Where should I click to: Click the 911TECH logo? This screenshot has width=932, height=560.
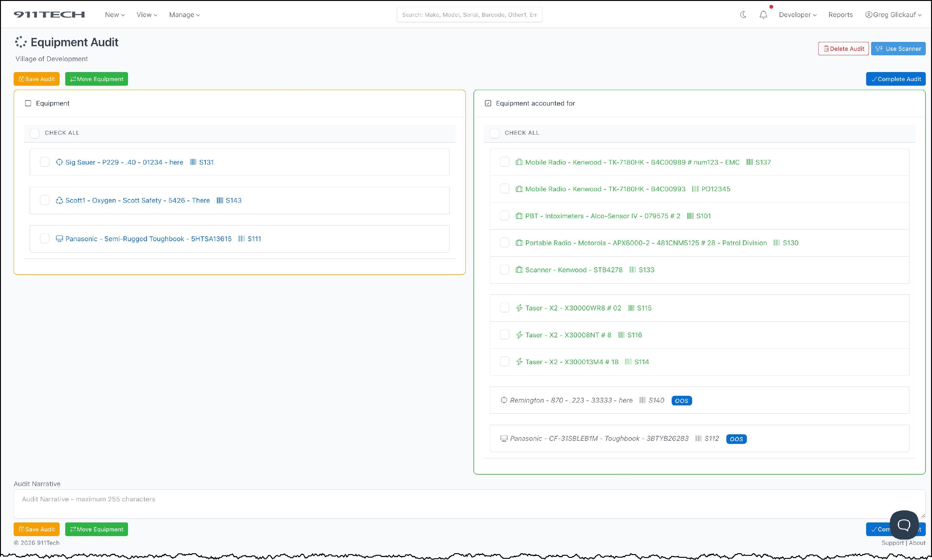(49, 15)
